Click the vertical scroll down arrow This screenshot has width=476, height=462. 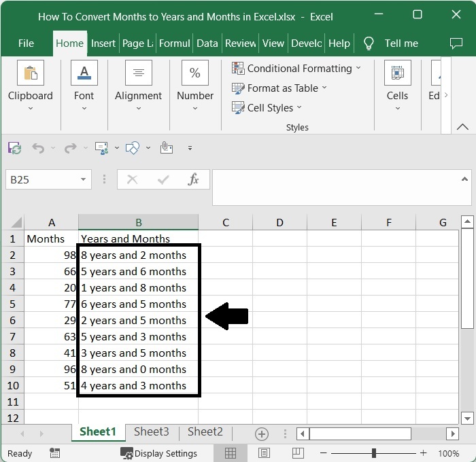[x=467, y=419]
